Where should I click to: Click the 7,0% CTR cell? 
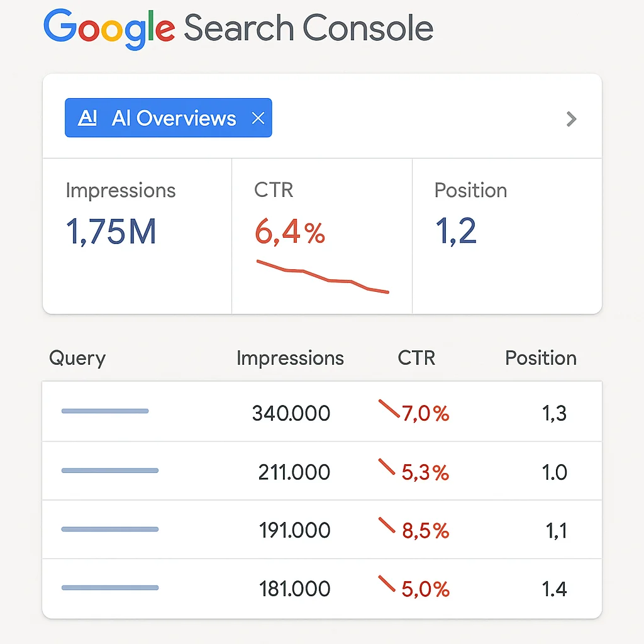coord(426,414)
